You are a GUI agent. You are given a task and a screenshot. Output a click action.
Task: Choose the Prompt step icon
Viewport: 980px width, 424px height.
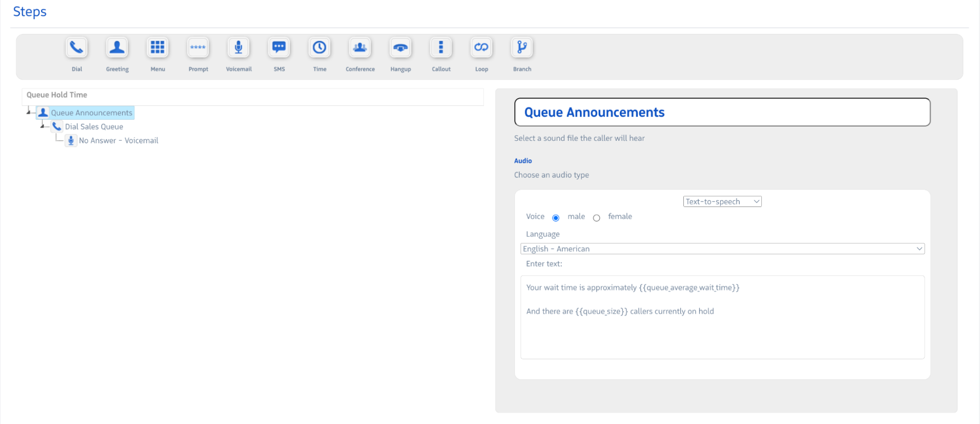pyautogui.click(x=198, y=48)
